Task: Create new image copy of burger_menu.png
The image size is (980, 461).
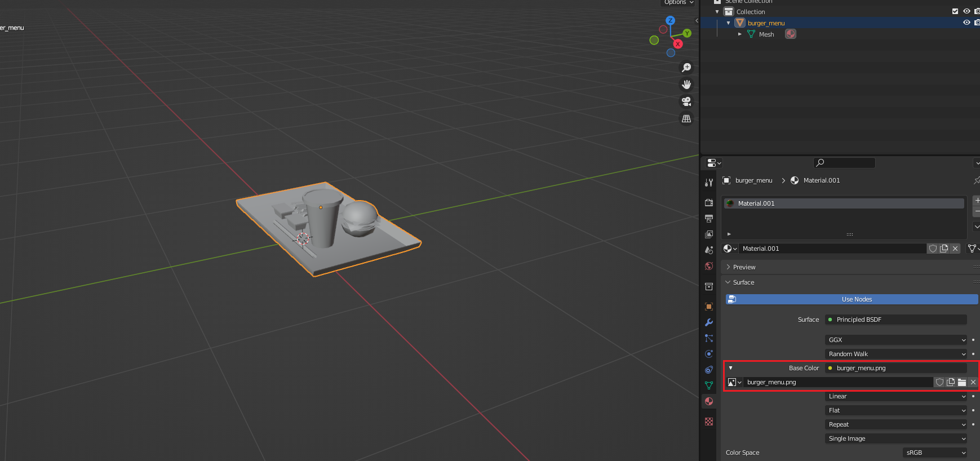Action: point(951,382)
